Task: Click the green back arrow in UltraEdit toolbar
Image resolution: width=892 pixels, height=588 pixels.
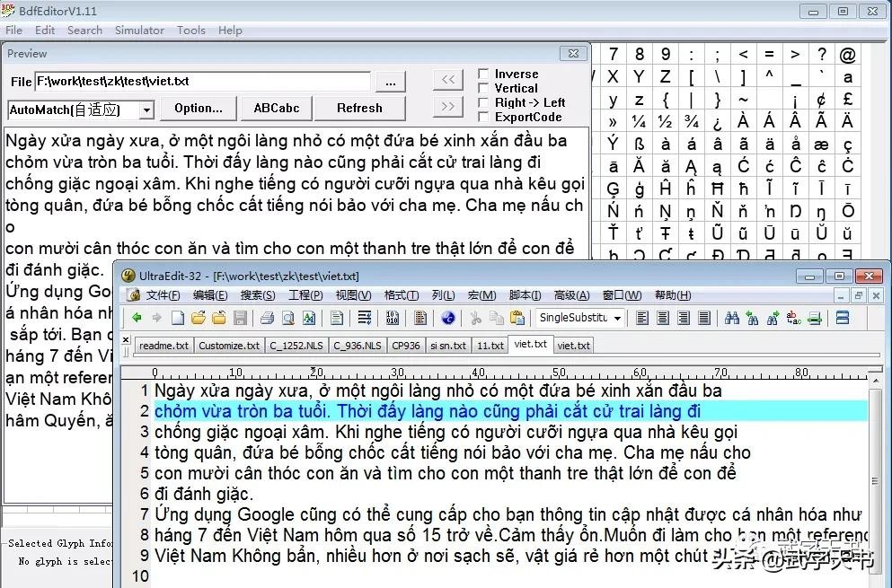Action: (137, 318)
